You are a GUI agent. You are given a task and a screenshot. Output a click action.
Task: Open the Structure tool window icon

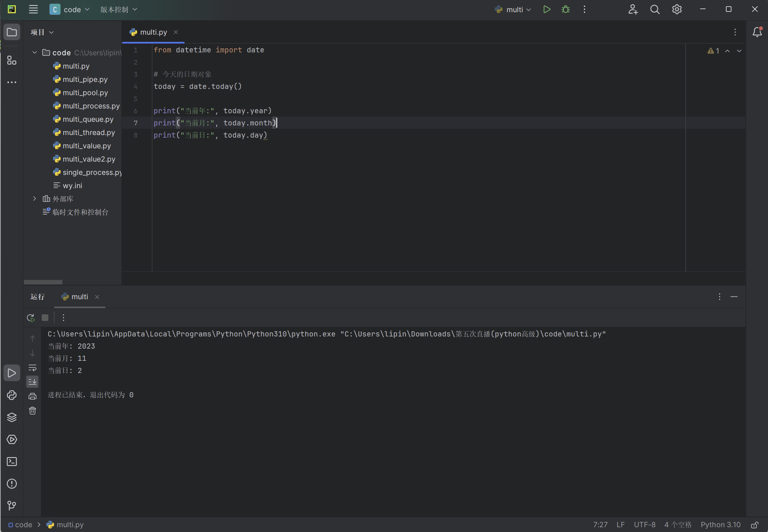(12, 60)
